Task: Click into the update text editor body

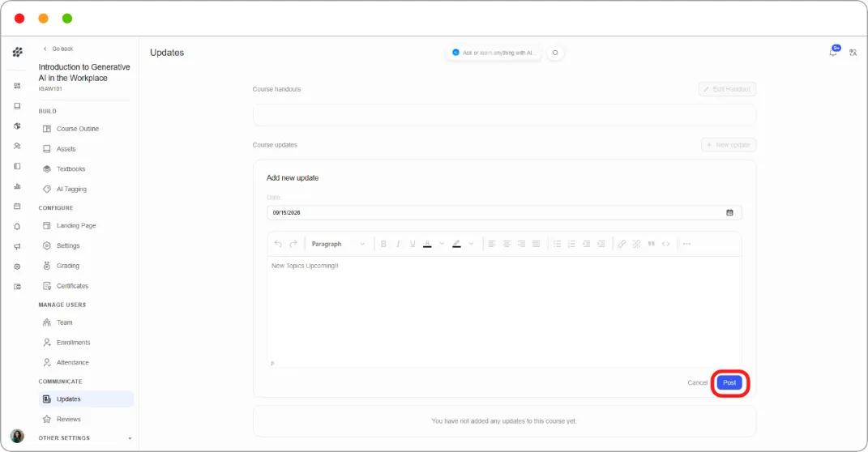Action: [504, 309]
